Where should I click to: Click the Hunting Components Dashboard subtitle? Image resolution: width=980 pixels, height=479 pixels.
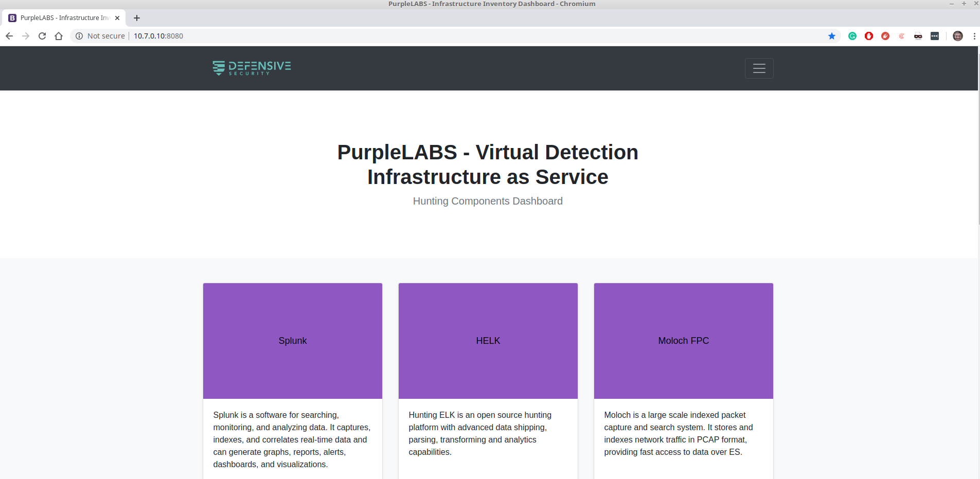[488, 201]
